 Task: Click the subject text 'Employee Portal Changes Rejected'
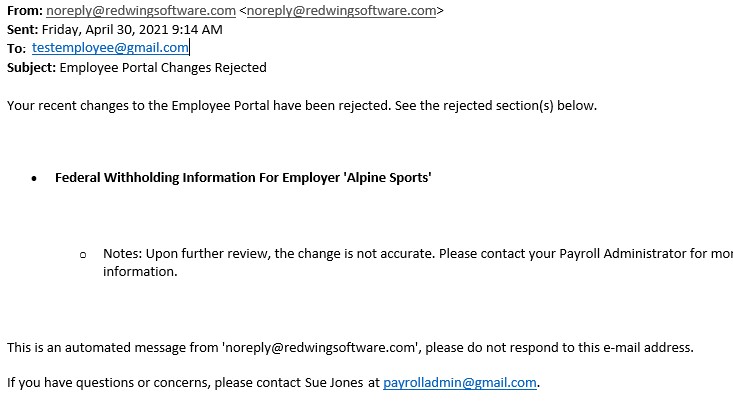[163, 67]
